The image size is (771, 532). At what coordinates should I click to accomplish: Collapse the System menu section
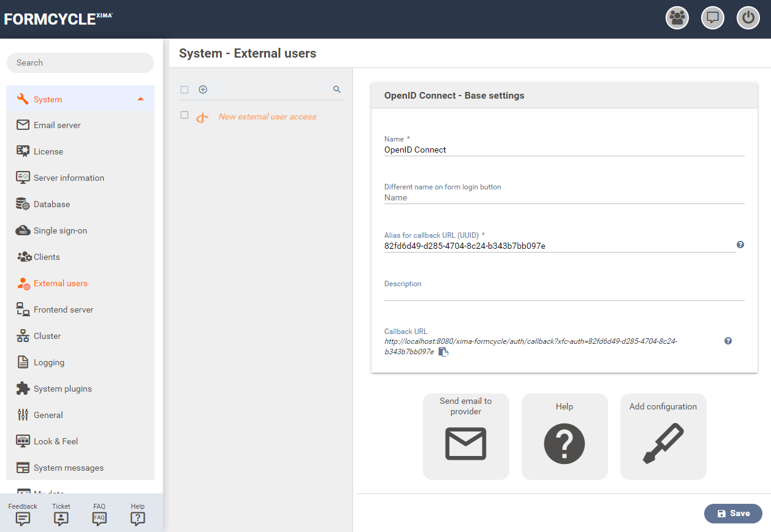point(140,99)
